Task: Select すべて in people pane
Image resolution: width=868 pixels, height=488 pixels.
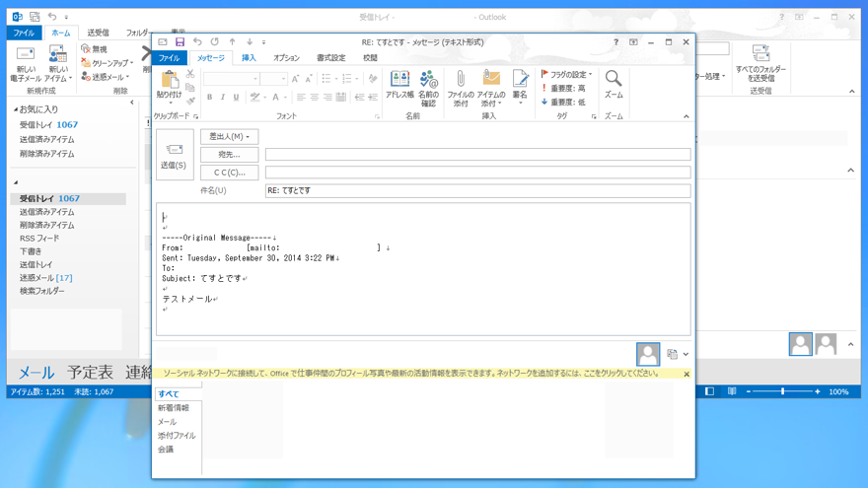Action: coord(169,394)
